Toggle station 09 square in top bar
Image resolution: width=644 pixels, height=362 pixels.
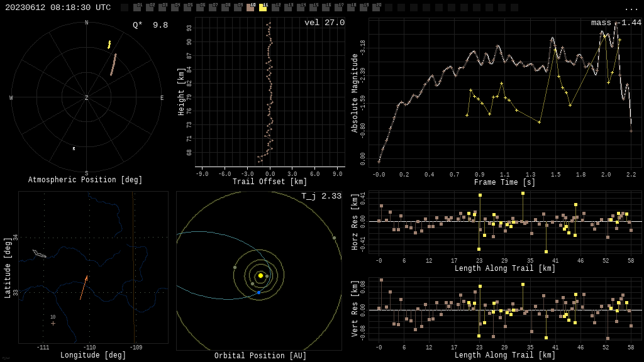click(x=238, y=8)
